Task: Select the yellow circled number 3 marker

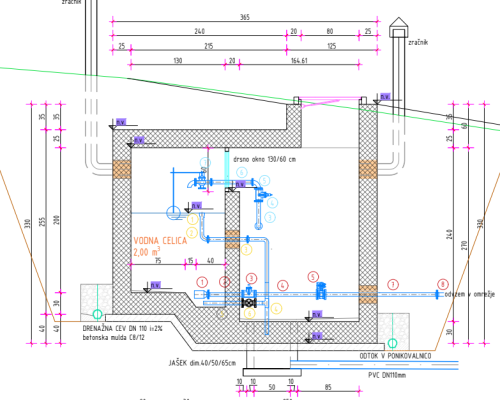Action: (x=246, y=249)
